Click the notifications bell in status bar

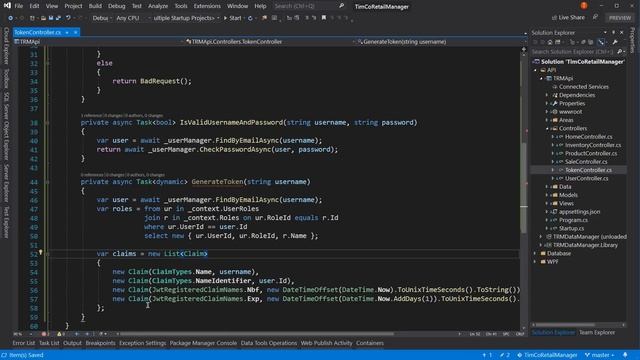tap(625, 355)
